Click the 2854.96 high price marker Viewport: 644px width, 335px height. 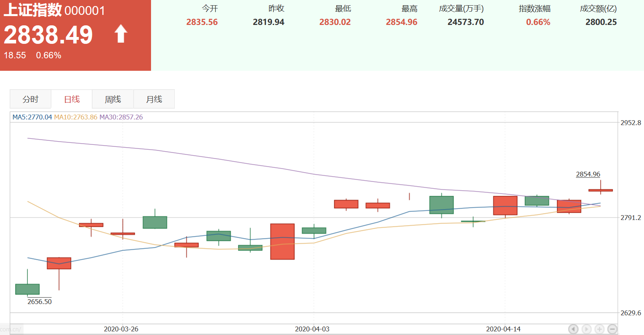click(588, 174)
